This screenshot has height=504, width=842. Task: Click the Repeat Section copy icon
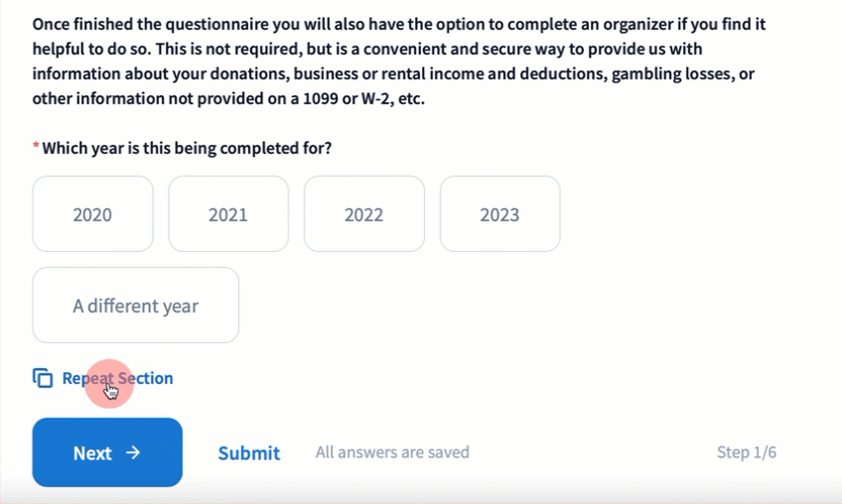tap(43, 378)
